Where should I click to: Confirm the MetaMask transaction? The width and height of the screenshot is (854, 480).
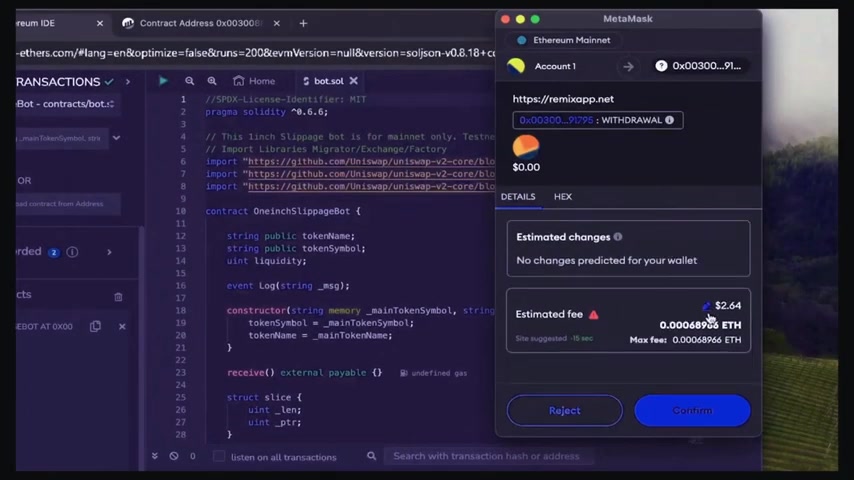[x=692, y=410]
